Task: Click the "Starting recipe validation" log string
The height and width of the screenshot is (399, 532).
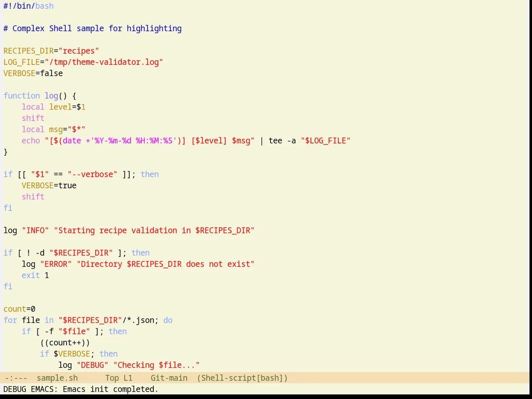Action: click(154, 230)
